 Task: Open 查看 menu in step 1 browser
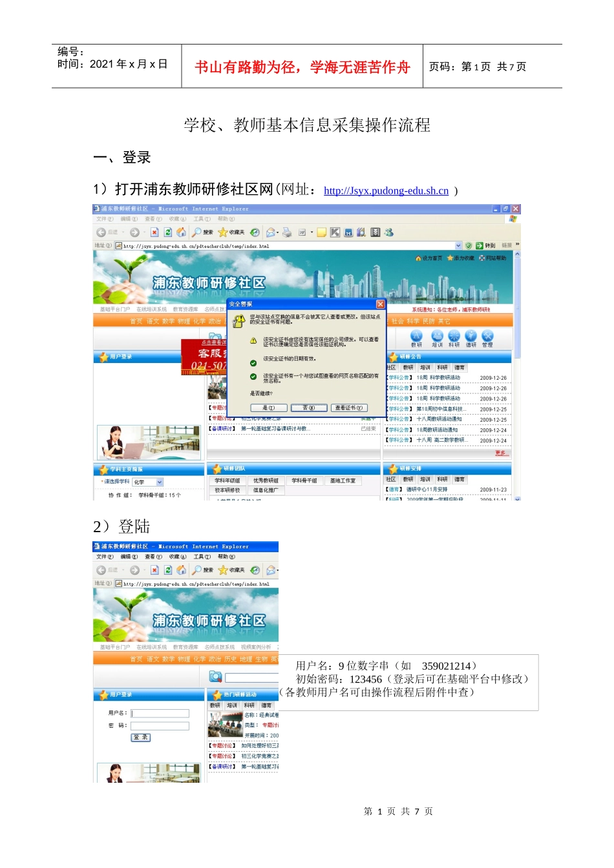tap(153, 219)
